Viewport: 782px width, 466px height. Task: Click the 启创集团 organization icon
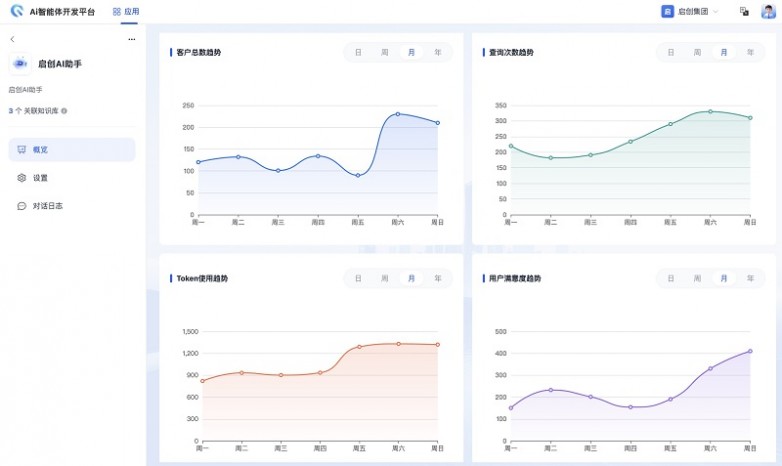(x=667, y=11)
